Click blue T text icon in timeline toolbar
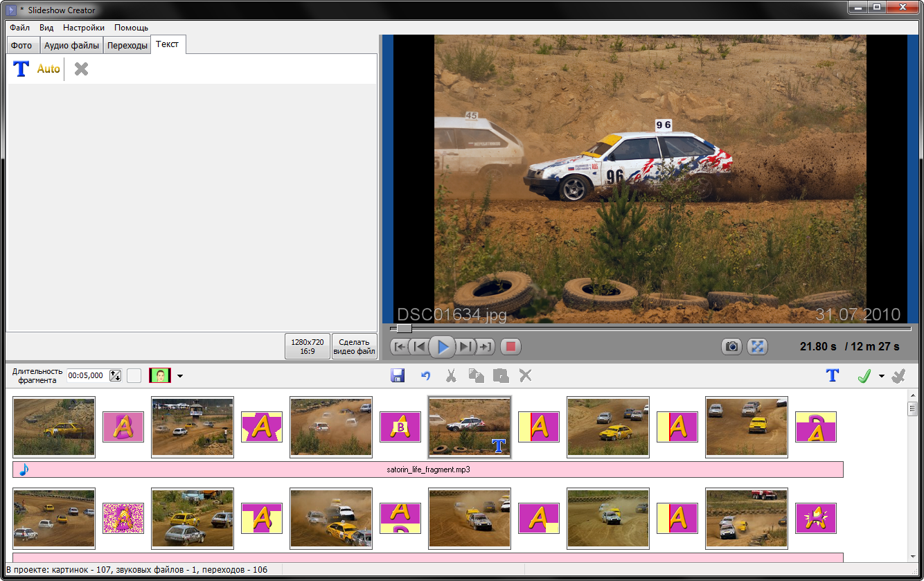The height and width of the screenshot is (581, 924). [832, 375]
